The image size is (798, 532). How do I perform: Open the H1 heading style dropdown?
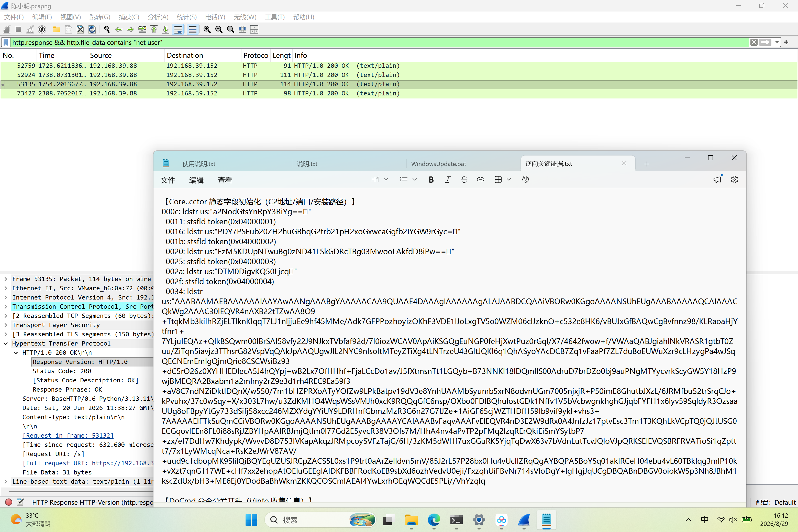point(379,180)
